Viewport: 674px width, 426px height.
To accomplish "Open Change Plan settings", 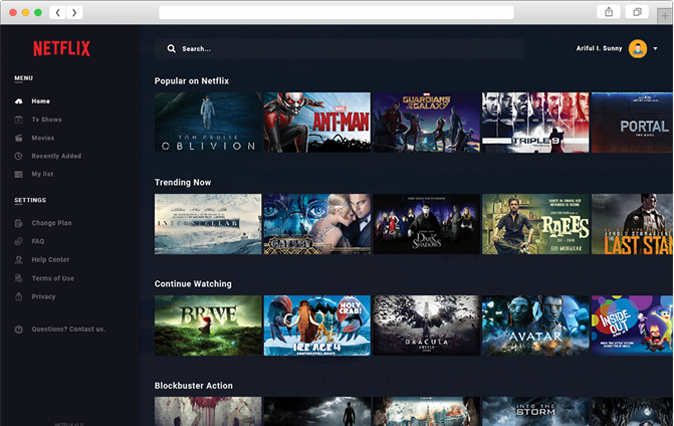I will (x=52, y=223).
